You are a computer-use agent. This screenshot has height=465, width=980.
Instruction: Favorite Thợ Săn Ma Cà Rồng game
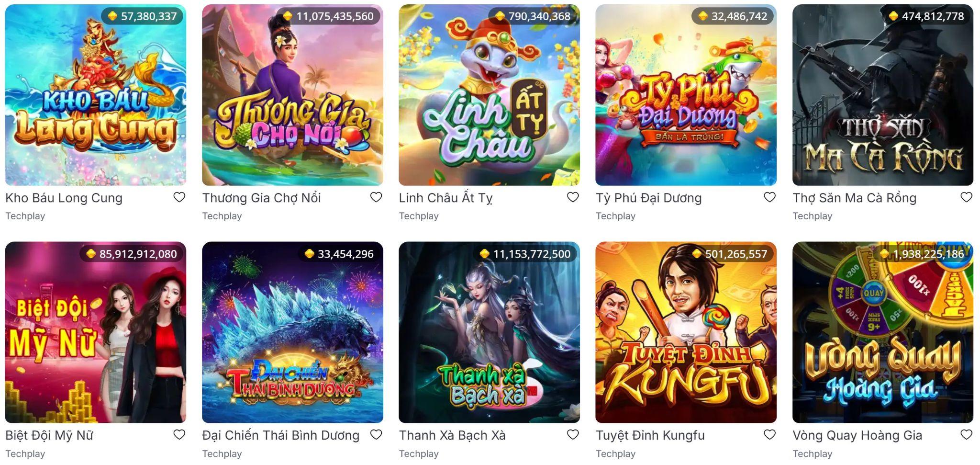coord(967,197)
